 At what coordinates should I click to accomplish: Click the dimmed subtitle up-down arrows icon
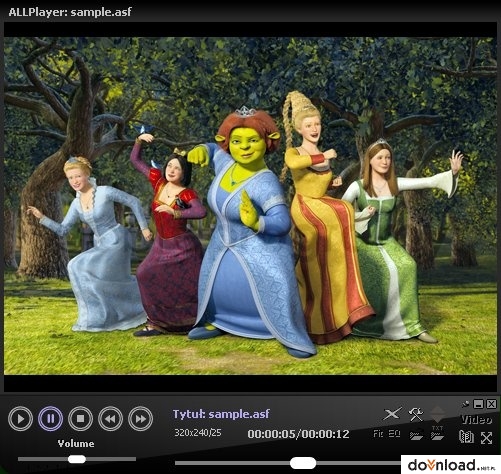(x=437, y=415)
